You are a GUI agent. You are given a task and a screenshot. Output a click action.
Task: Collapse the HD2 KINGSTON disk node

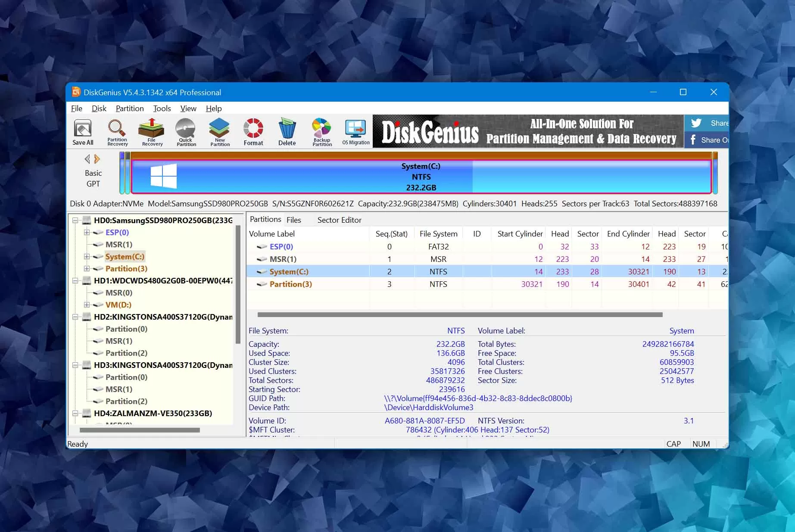pos(75,317)
